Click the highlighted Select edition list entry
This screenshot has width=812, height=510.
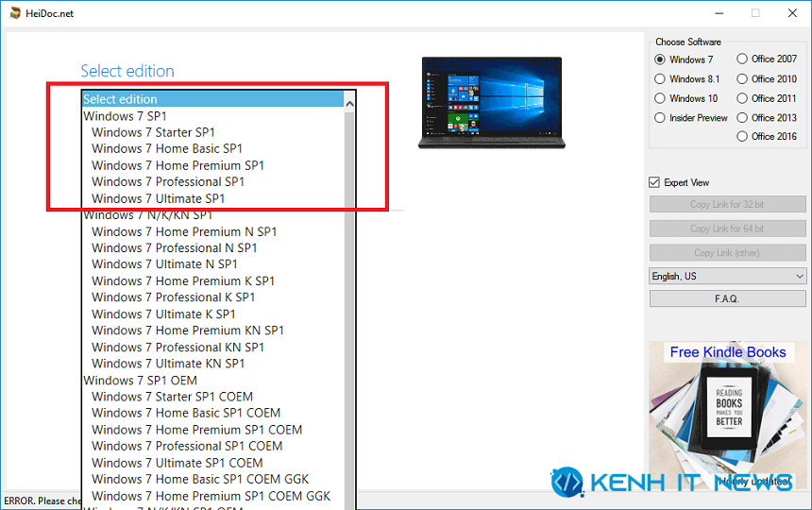[x=212, y=99]
